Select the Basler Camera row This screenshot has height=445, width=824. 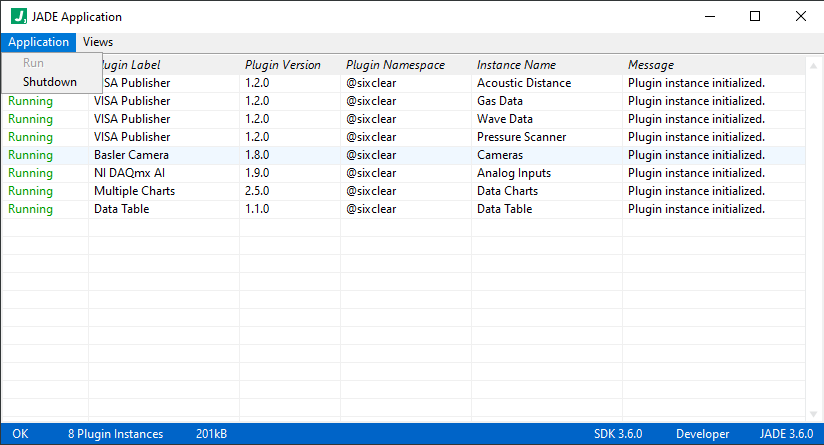click(403, 155)
